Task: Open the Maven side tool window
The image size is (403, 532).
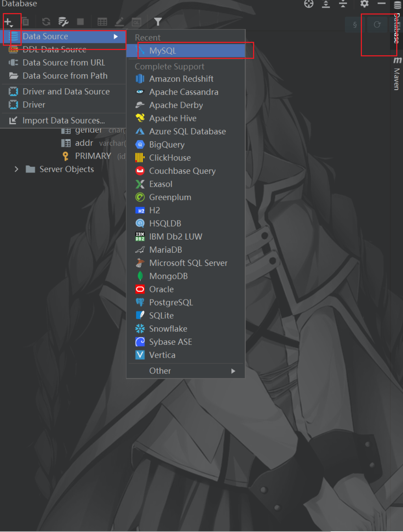Action: [x=397, y=74]
